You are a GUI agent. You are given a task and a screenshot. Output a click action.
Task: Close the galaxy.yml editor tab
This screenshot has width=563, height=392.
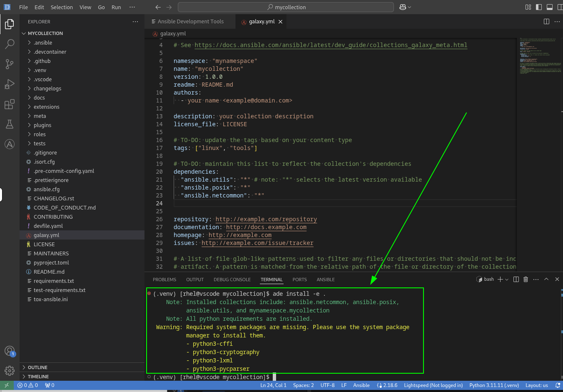[x=280, y=22]
